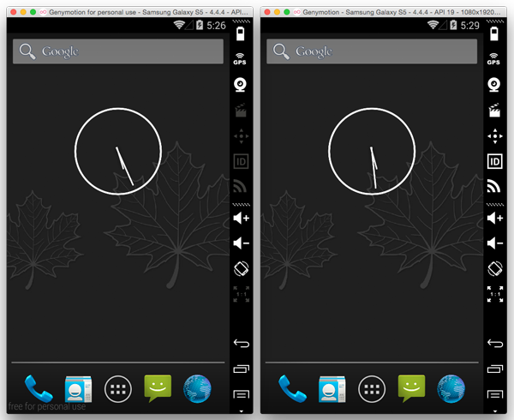514x420 pixels.
Task: Tap Android back button in left window
Action: click(242, 343)
